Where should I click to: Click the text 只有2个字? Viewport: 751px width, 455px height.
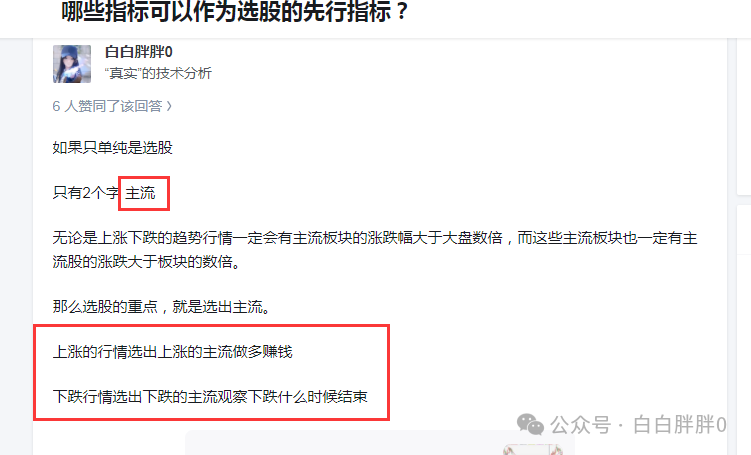click(x=85, y=193)
